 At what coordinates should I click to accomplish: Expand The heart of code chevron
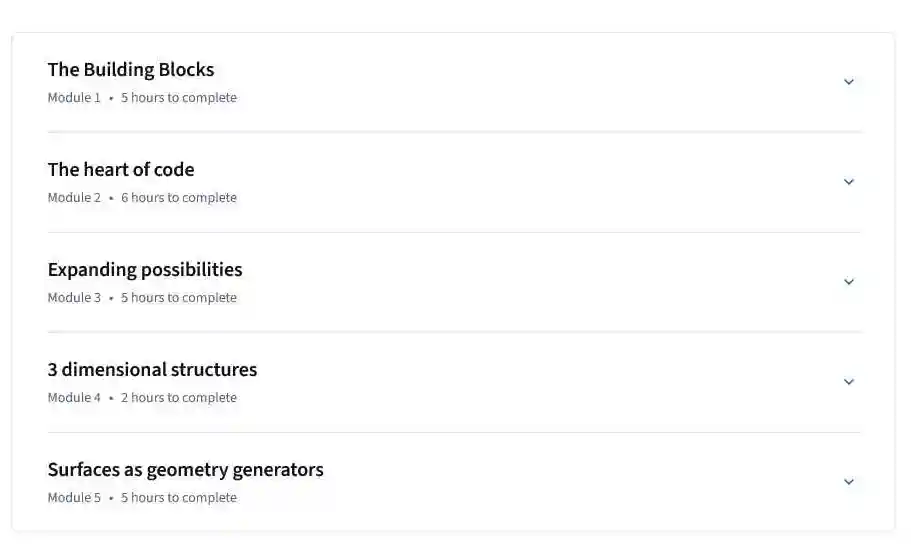(x=848, y=182)
